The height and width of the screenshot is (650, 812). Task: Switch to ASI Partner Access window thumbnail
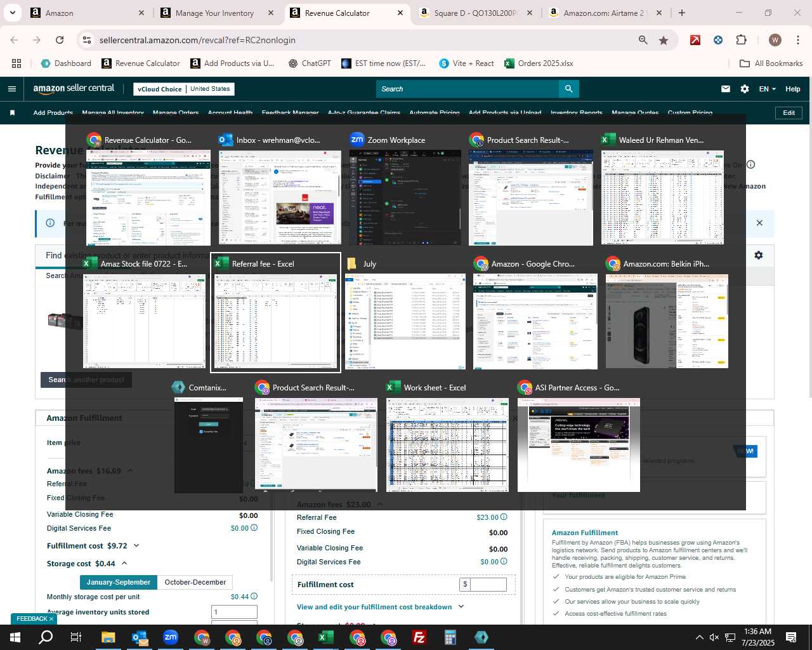point(579,445)
